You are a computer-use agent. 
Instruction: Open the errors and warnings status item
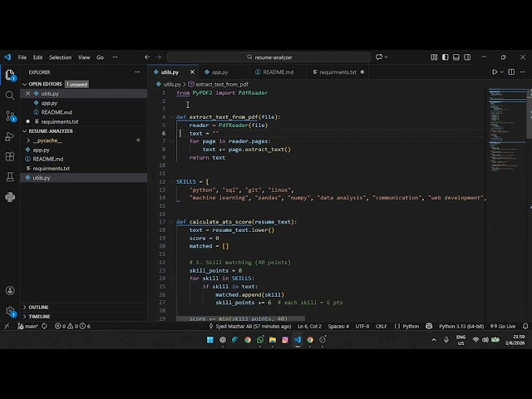point(72,326)
